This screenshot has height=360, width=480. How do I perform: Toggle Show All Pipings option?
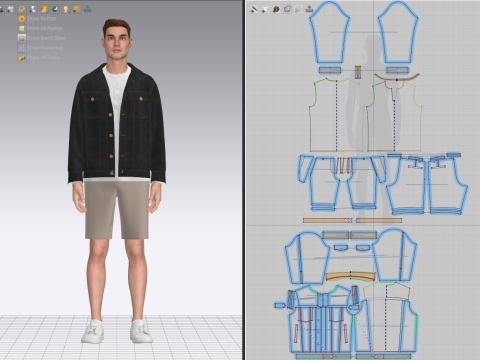click(40, 28)
